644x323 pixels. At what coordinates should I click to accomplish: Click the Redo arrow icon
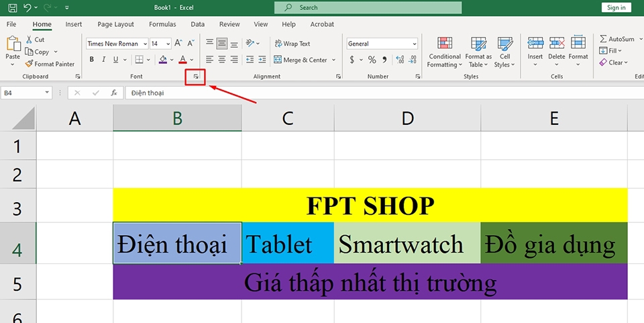(47, 7)
